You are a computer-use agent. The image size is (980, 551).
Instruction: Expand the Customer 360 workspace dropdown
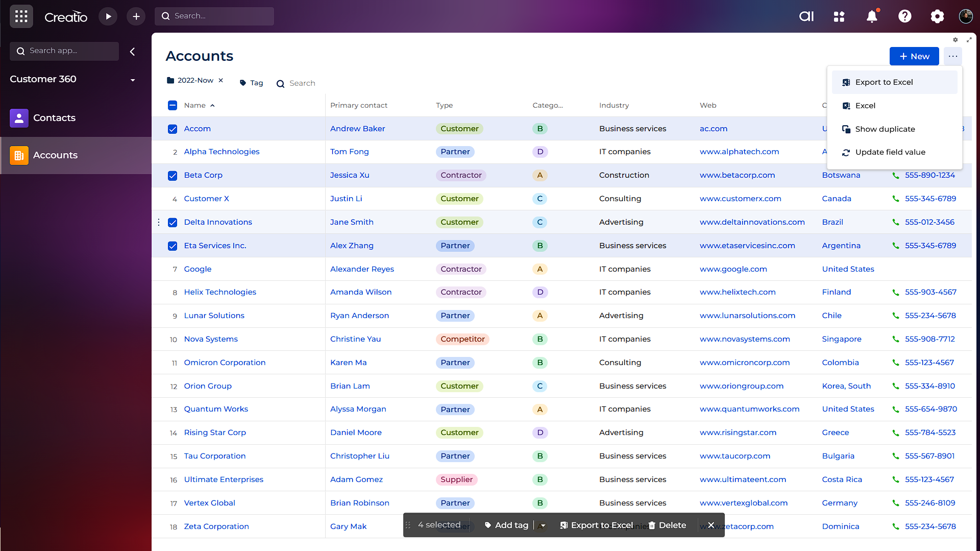[133, 80]
